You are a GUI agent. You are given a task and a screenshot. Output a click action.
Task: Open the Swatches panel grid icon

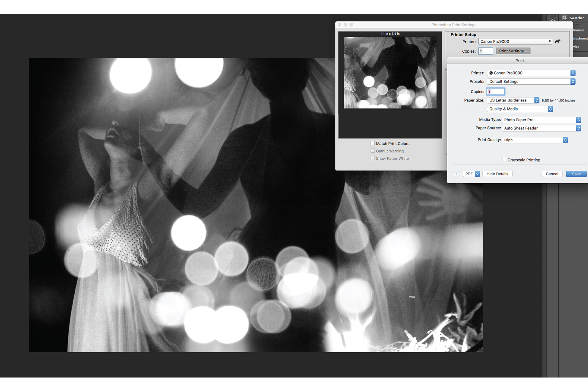(x=565, y=18)
